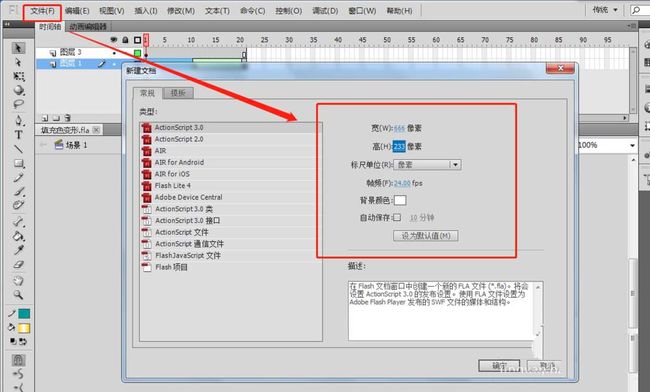The width and height of the screenshot is (650, 392).
Task: Click the width (W) value field
Action: [399, 128]
